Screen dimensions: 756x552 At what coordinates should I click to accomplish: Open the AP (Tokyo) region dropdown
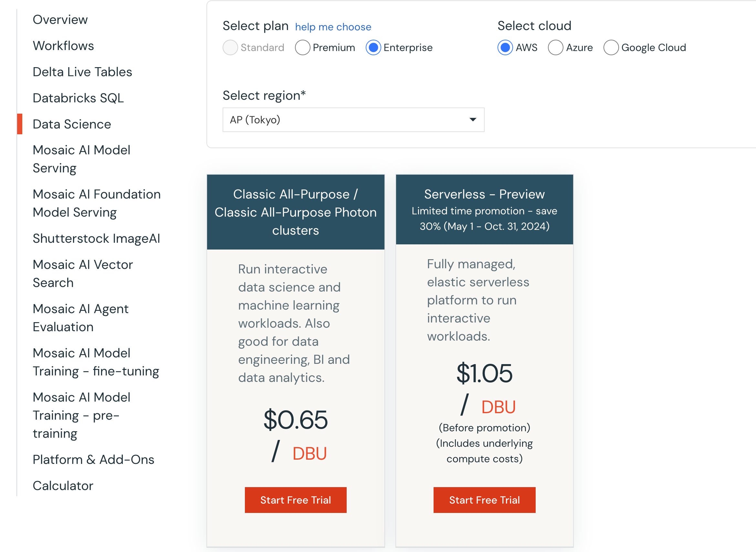click(x=353, y=120)
